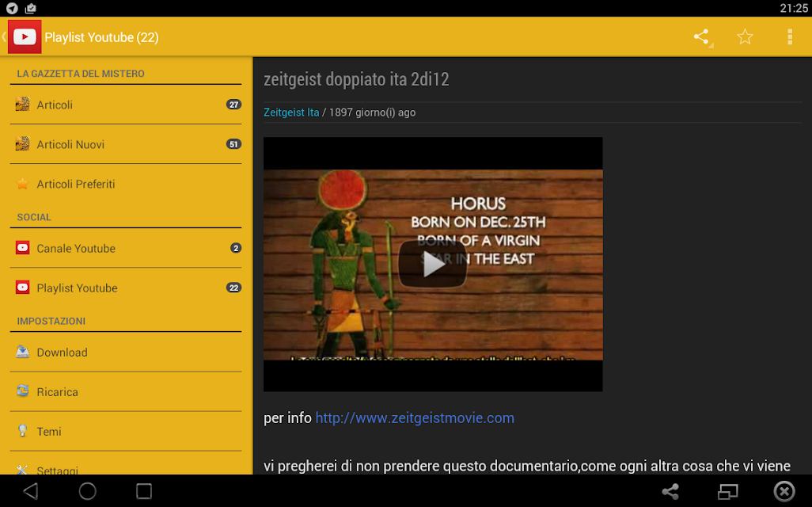The width and height of the screenshot is (812, 507).
Task: Open the overflow menu with three dots
Action: 789,36
